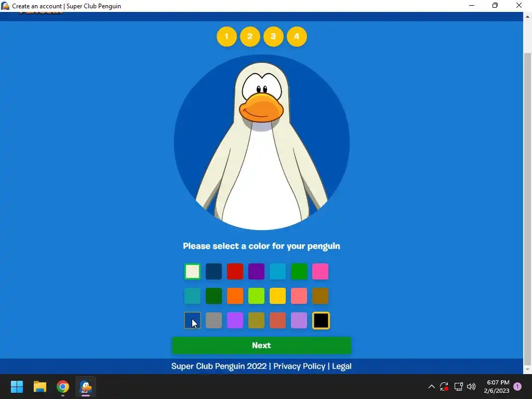Select the hot pink color swatch
This screenshot has width=532, height=399.
point(320,271)
